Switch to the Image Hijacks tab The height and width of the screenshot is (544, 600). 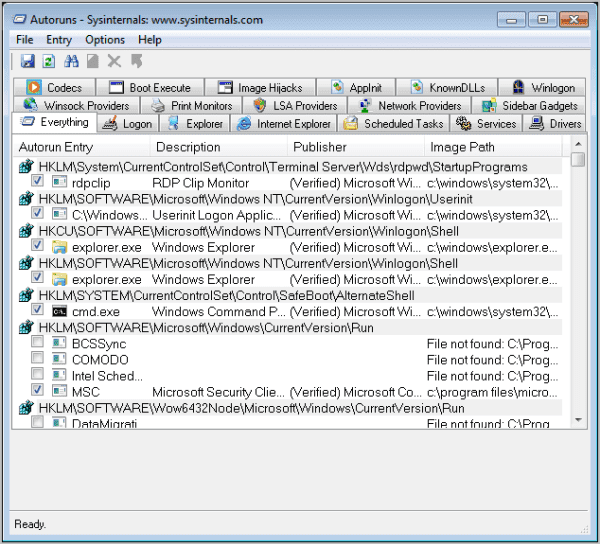click(260, 88)
